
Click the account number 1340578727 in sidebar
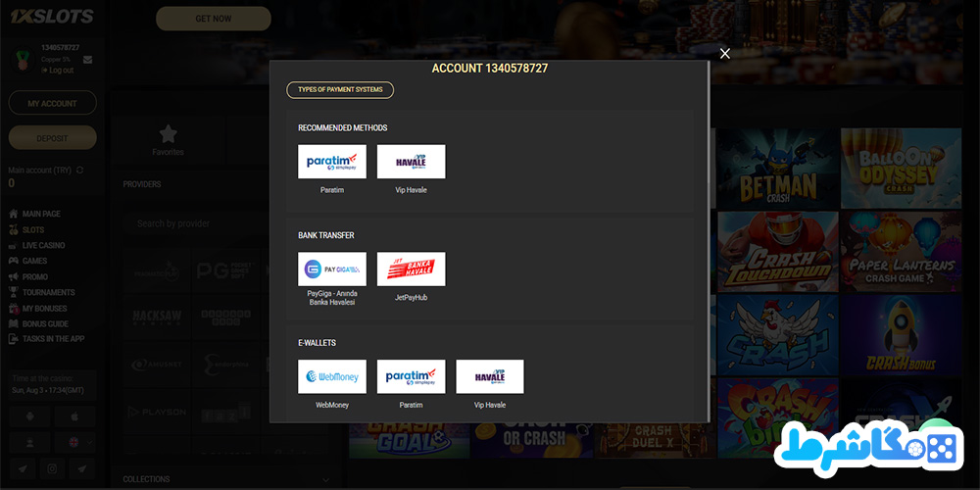[x=60, y=47]
